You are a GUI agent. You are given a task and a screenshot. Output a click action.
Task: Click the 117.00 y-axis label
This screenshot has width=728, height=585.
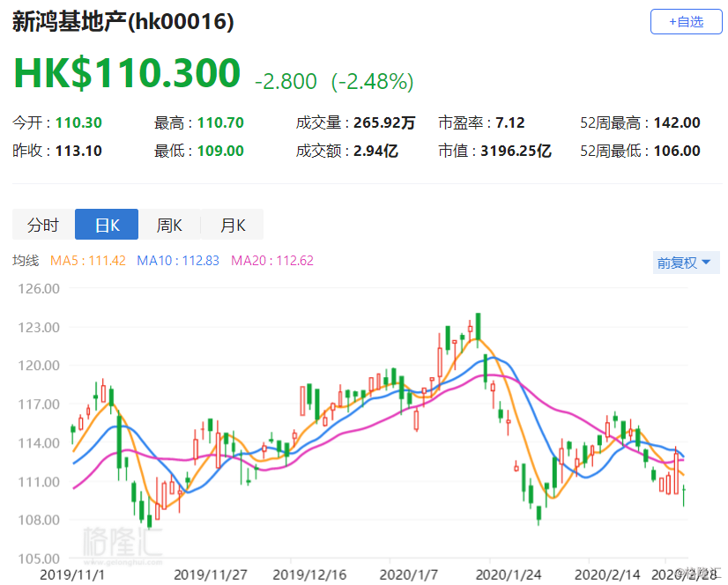point(39,404)
